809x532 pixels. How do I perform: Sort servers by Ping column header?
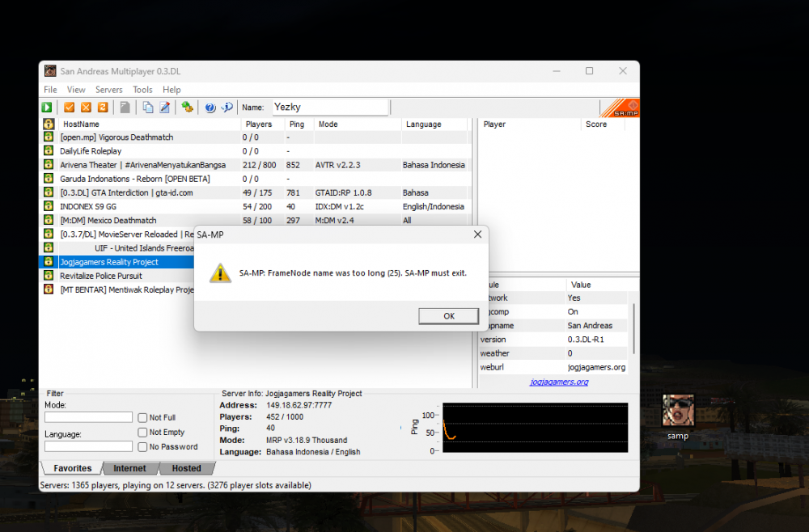(x=299, y=125)
